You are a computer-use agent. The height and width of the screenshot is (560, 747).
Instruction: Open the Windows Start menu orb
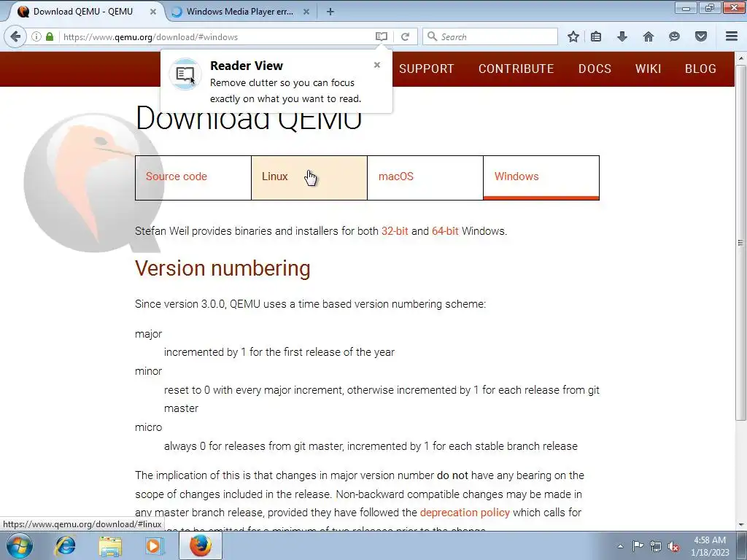[x=19, y=545]
